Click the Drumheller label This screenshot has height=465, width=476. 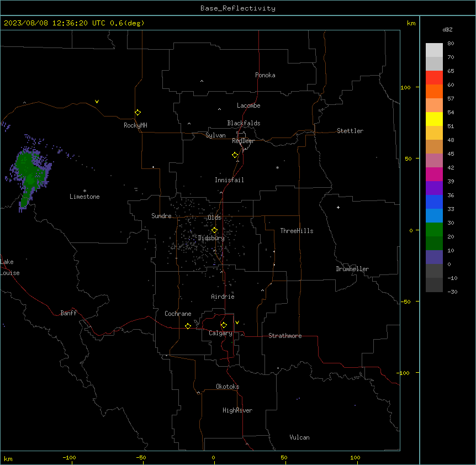pos(352,269)
